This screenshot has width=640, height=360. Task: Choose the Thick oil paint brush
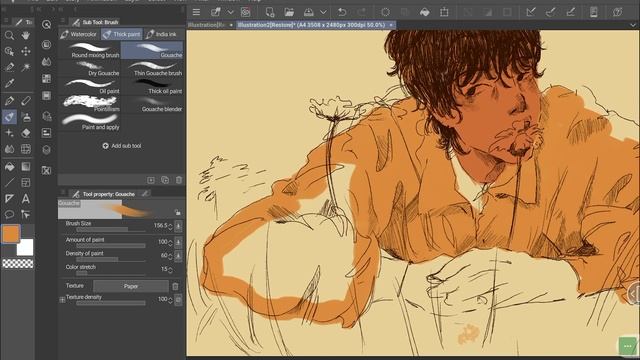coord(152,87)
